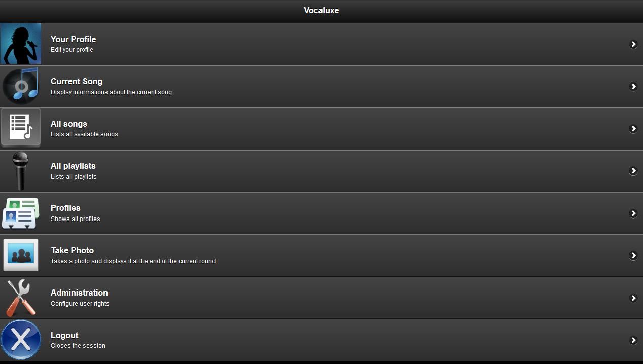
Task: Click the chevron on Take Photo row
Action: point(633,256)
